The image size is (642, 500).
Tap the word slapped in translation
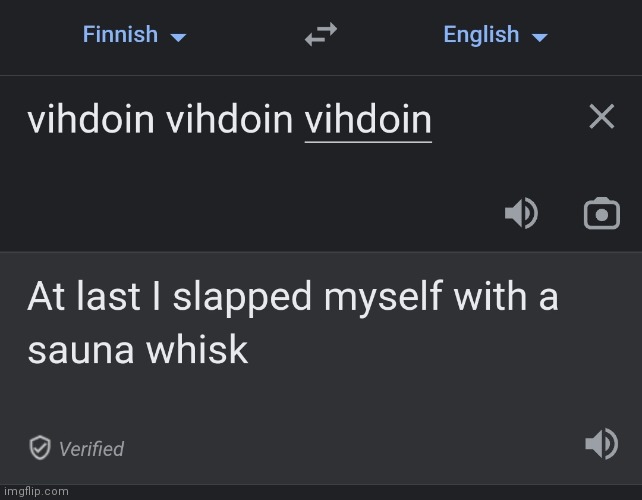coord(242,298)
